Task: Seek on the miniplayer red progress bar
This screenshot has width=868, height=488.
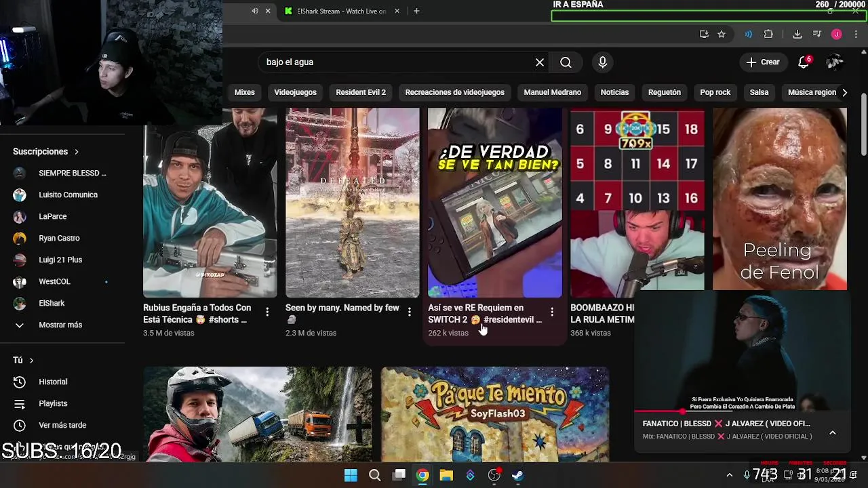Action: tap(742, 411)
